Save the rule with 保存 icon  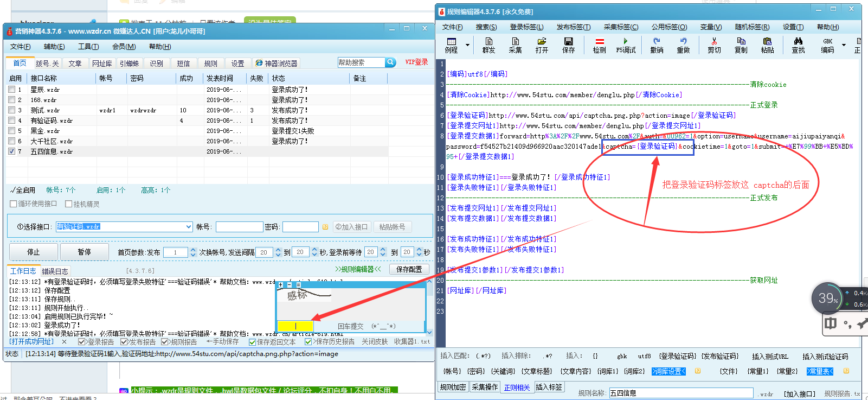click(x=568, y=45)
